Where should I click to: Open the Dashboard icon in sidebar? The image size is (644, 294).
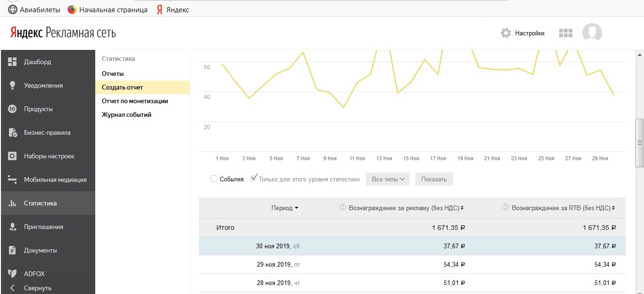tap(13, 62)
